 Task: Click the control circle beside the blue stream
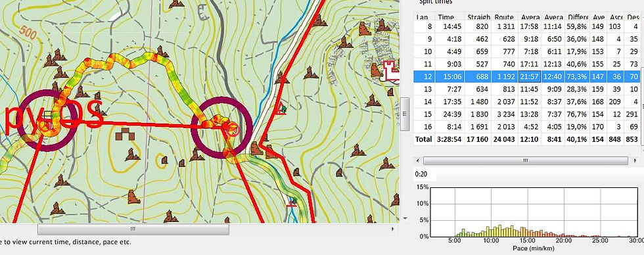(221, 127)
